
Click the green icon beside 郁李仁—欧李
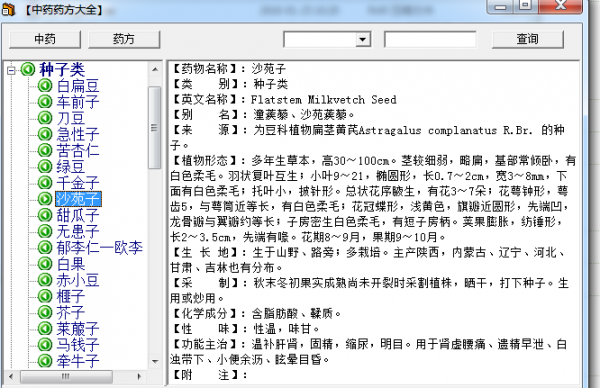pyautogui.click(x=45, y=248)
